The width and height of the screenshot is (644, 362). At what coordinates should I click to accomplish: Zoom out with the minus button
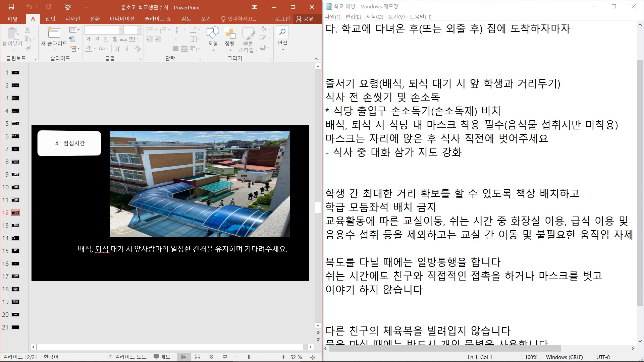[235, 357]
